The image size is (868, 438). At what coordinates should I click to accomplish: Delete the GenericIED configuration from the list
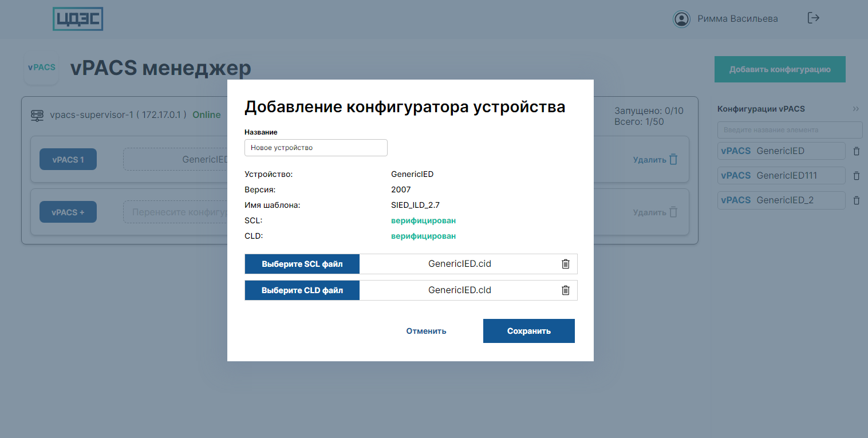pyautogui.click(x=857, y=151)
